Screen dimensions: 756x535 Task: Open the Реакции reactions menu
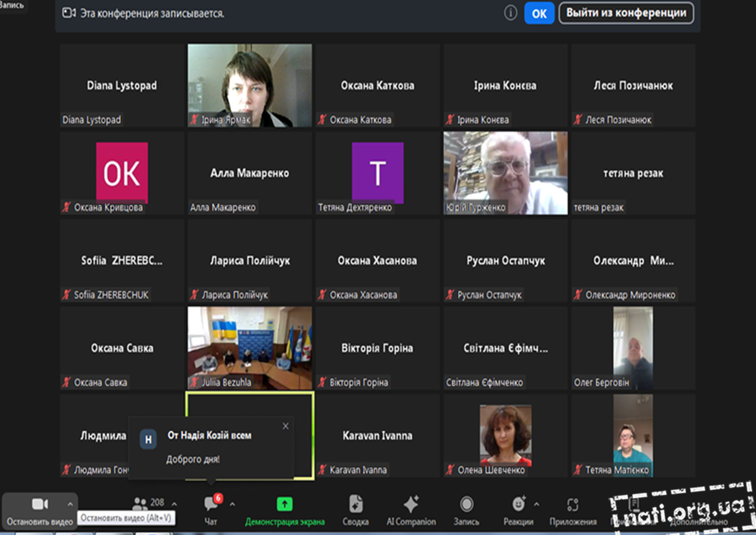pyautogui.click(x=518, y=505)
